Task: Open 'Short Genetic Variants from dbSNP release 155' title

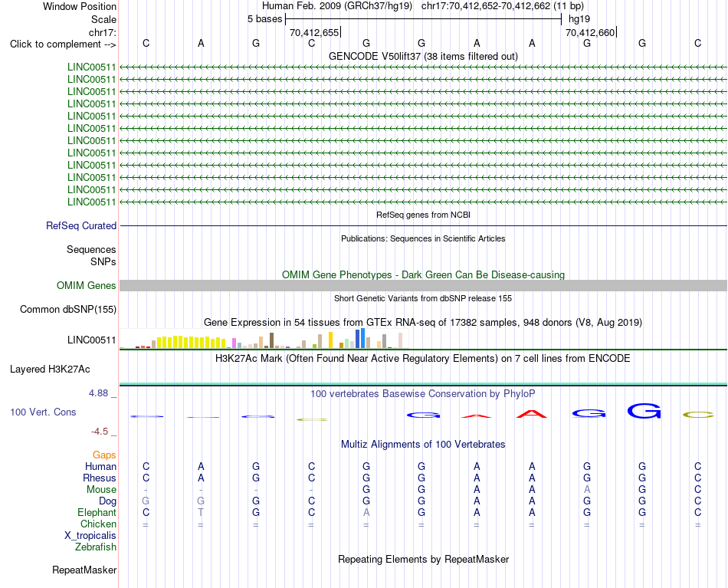Action: point(423,298)
